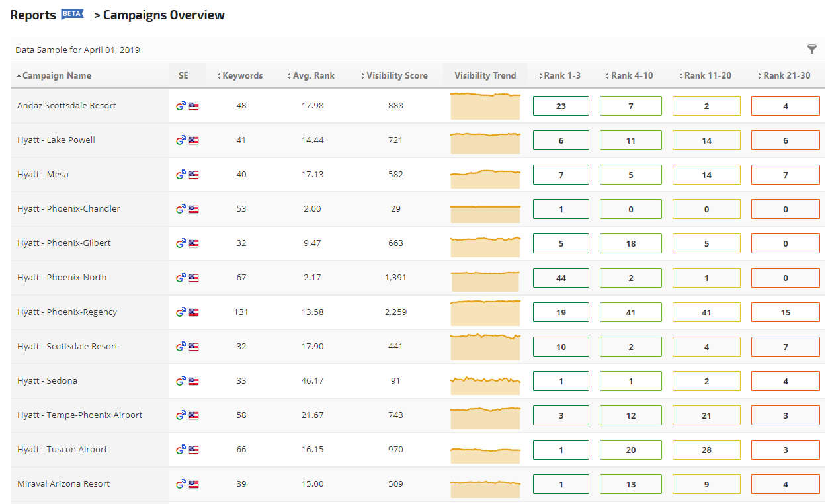Screen dimensions: 828x504
Task: Sort table by Campaign Name column
Action: tap(56, 75)
